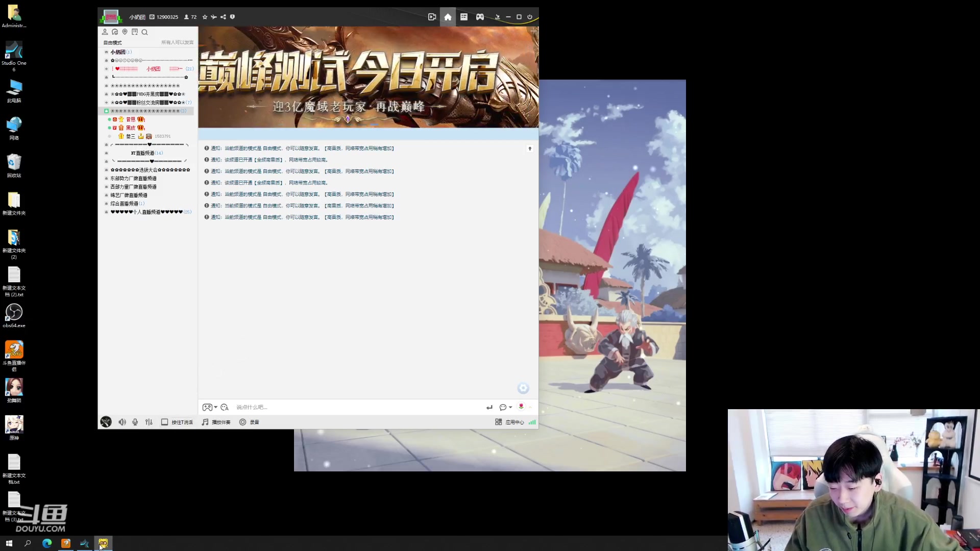
Task: Open the chat bubble dropdown arrow
Action: click(510, 407)
